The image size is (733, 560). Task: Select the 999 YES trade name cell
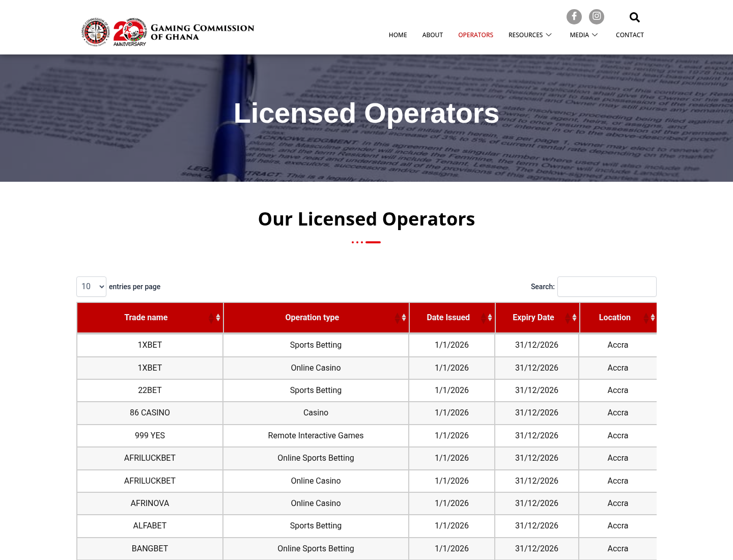pyautogui.click(x=150, y=436)
